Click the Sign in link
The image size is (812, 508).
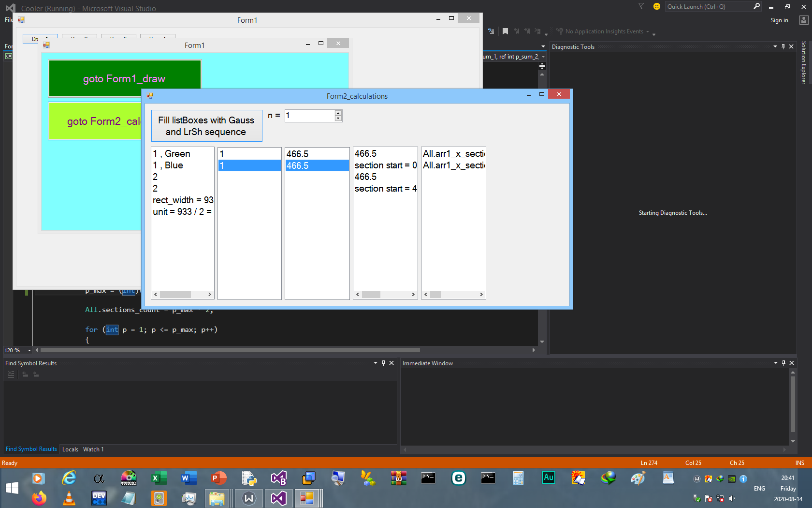[x=779, y=20]
